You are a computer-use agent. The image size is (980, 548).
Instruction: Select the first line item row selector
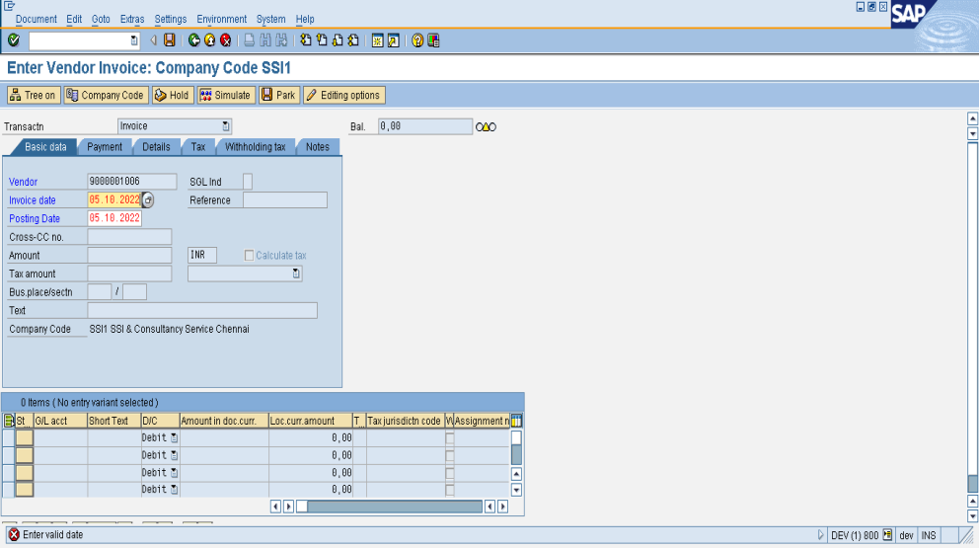tap(8, 437)
